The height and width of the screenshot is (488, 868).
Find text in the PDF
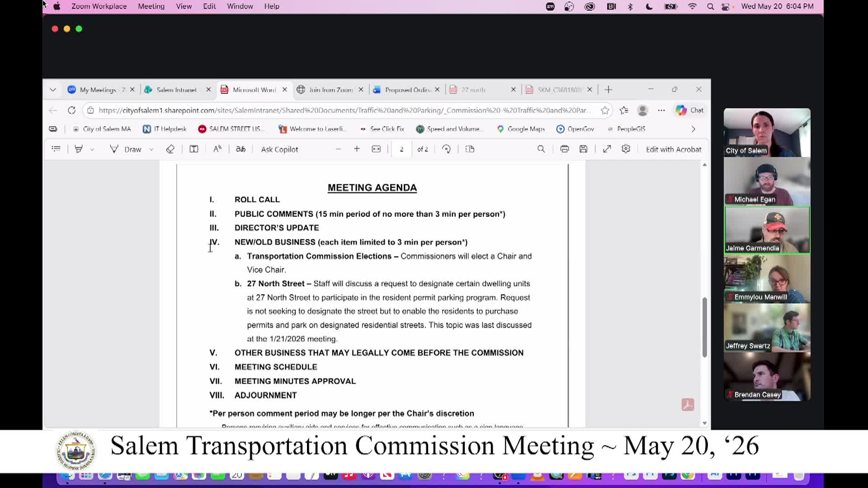click(541, 149)
